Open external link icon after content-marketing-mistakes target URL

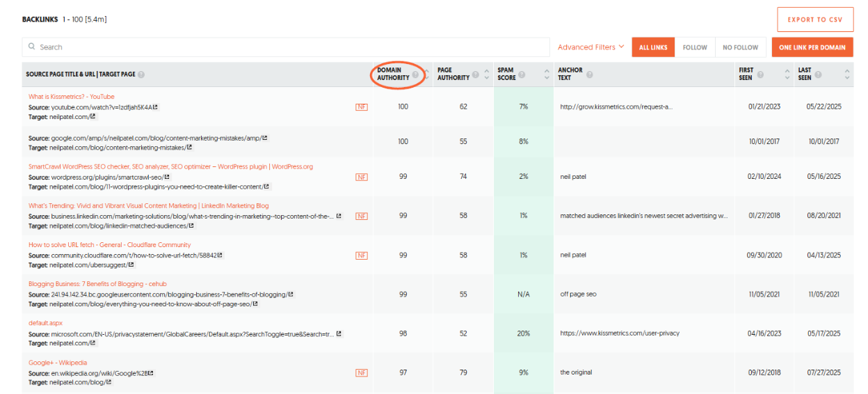(189, 148)
